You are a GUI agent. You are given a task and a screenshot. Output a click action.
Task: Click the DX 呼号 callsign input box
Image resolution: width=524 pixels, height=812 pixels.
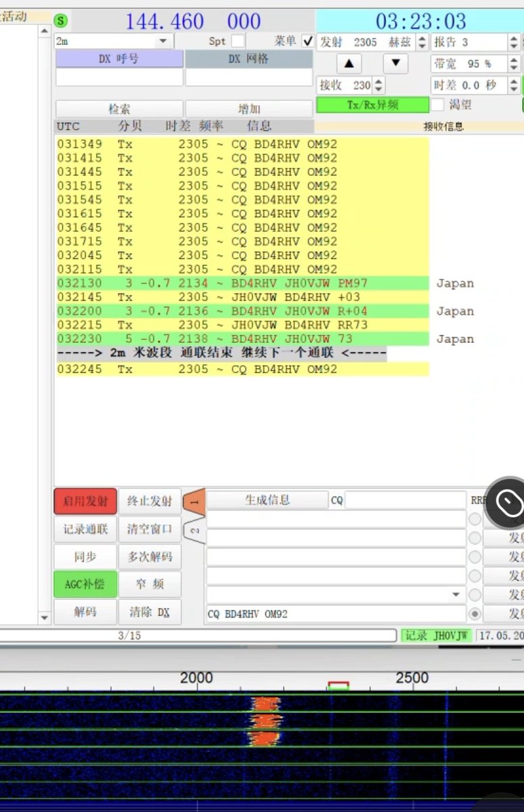119,77
